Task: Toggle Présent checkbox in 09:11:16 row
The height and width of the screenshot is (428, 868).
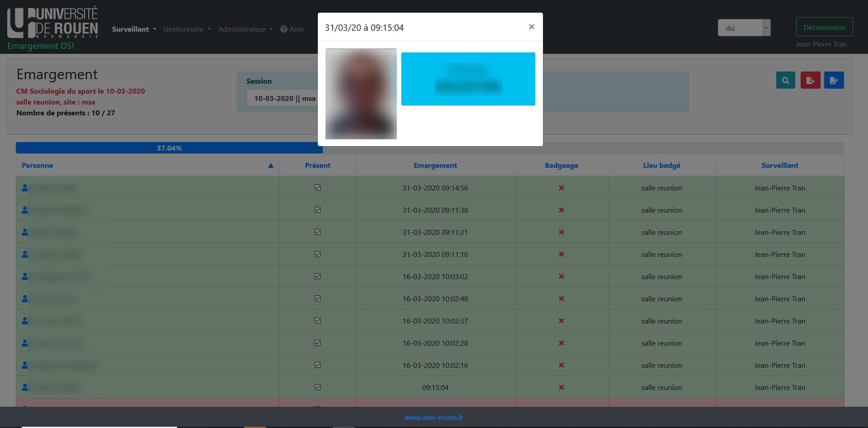Action: [x=317, y=254]
